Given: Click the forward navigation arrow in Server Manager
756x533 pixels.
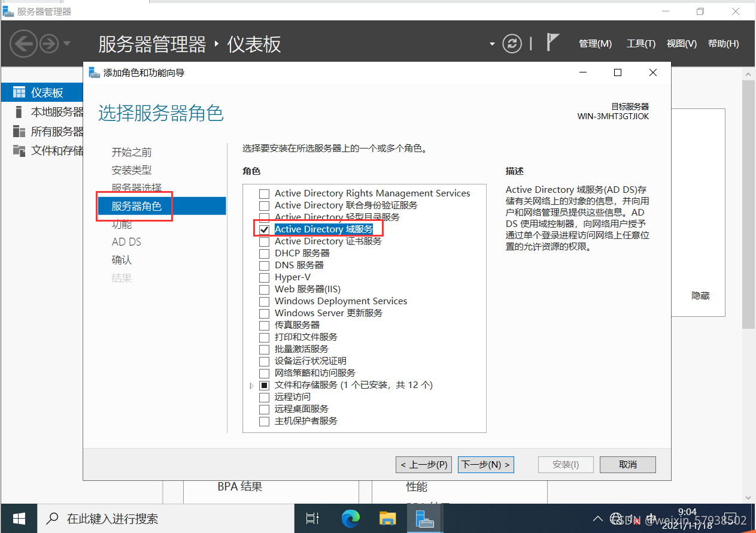Looking at the screenshot, I should click(49, 44).
